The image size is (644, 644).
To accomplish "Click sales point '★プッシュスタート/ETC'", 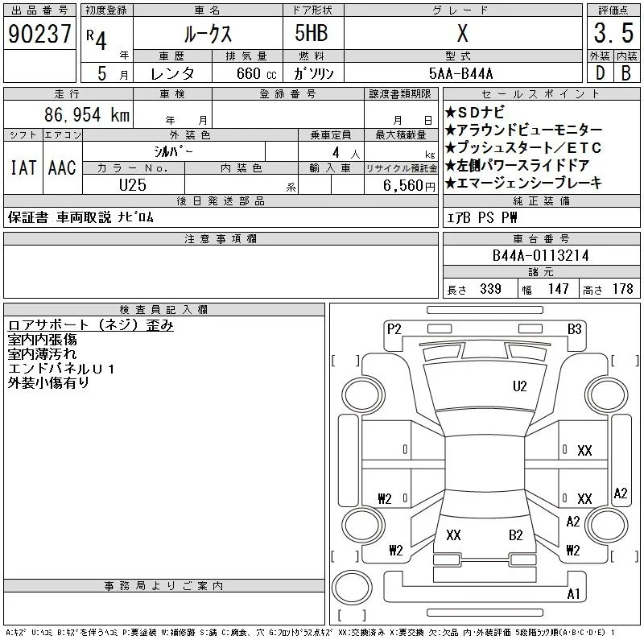I will pyautogui.click(x=523, y=147).
